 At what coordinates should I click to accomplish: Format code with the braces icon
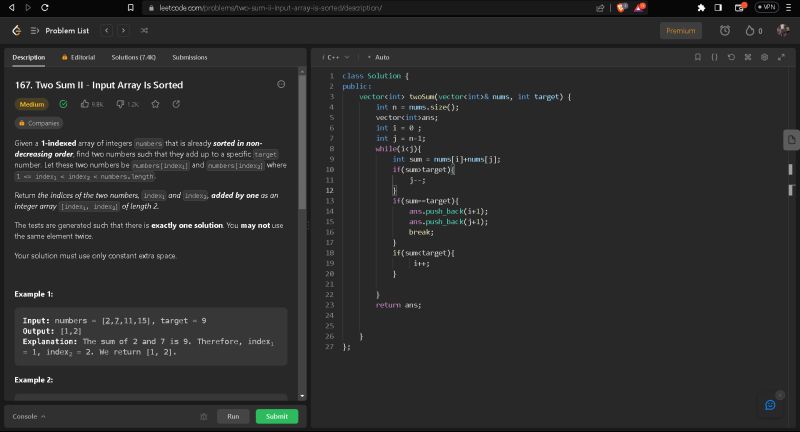pyautogui.click(x=714, y=57)
